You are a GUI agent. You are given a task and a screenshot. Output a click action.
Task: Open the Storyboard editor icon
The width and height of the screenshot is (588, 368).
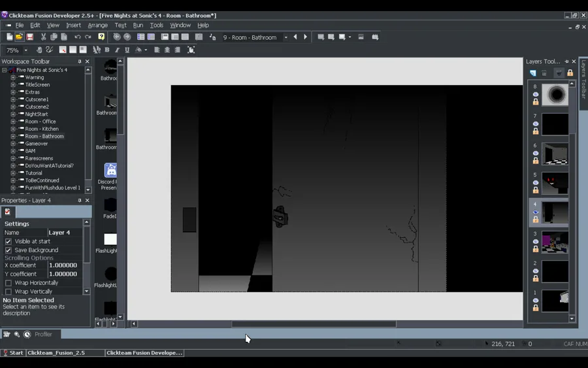tap(140, 37)
